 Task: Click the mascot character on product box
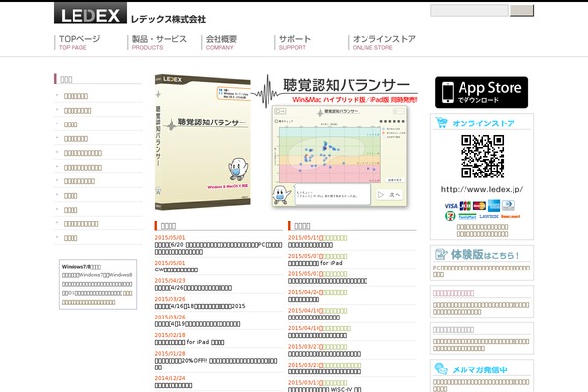click(x=238, y=169)
